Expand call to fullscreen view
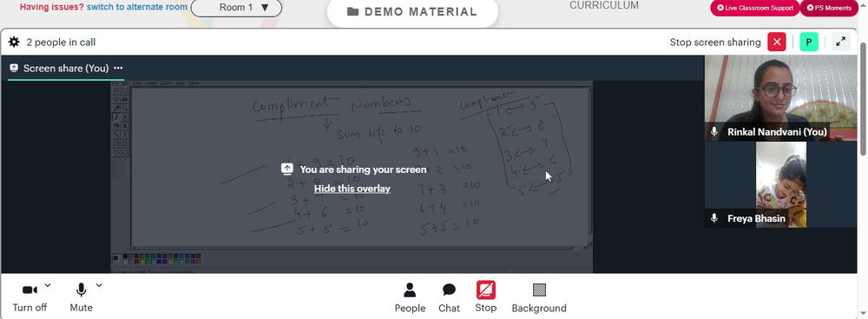Screen dimensions: 868x319 click(841, 42)
